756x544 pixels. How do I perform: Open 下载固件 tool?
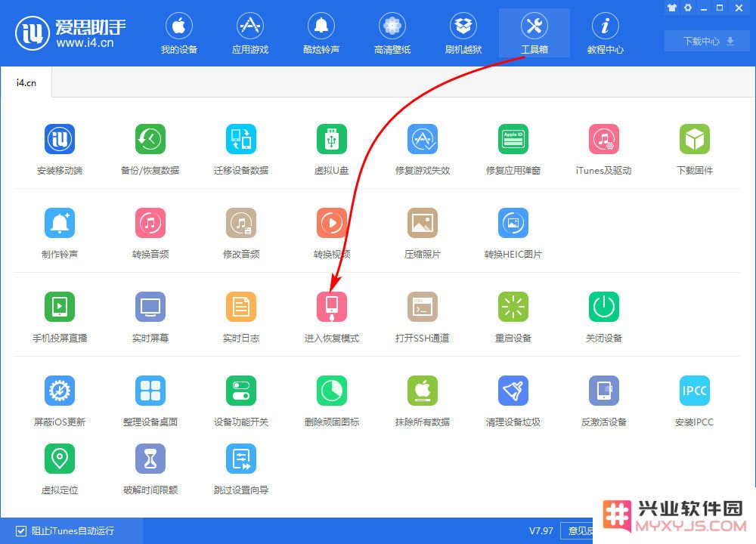coord(694,139)
